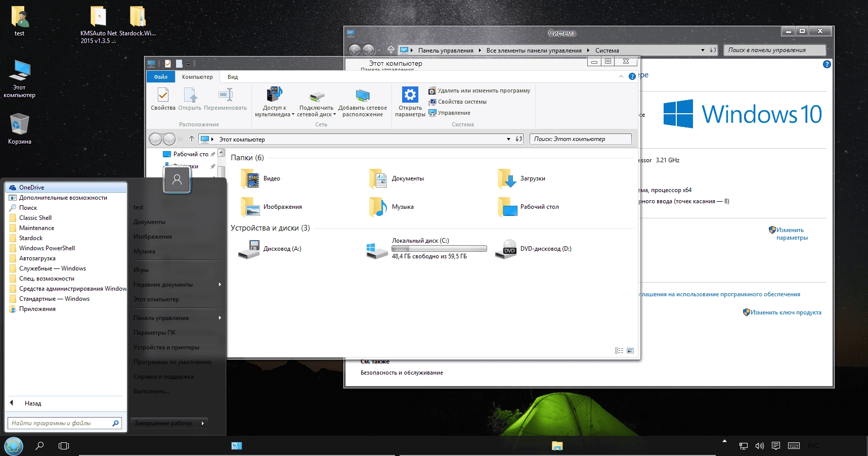Open the Файл tab in Explorer
This screenshot has width=868, height=456.
coord(161,77)
